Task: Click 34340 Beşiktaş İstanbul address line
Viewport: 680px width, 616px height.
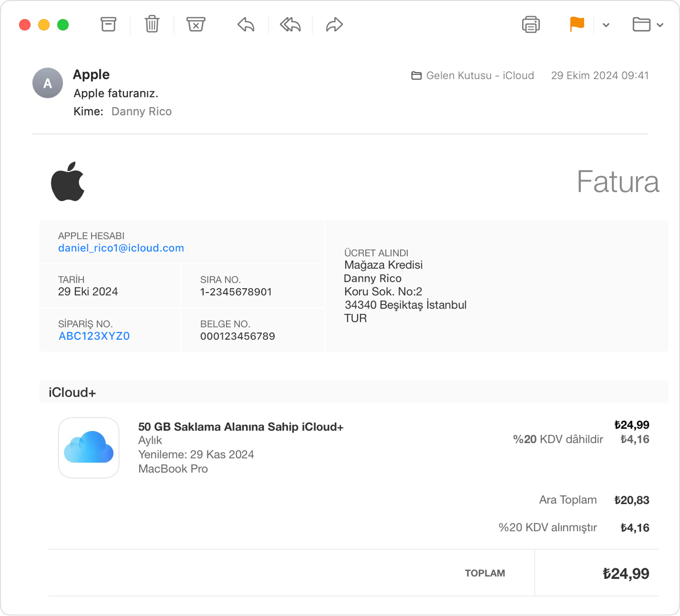Action: click(405, 305)
